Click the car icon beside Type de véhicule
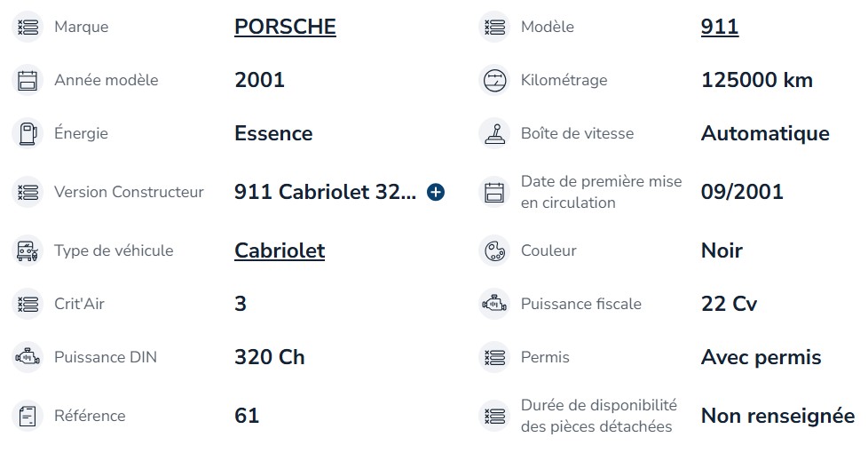The image size is (868, 453). click(x=28, y=250)
